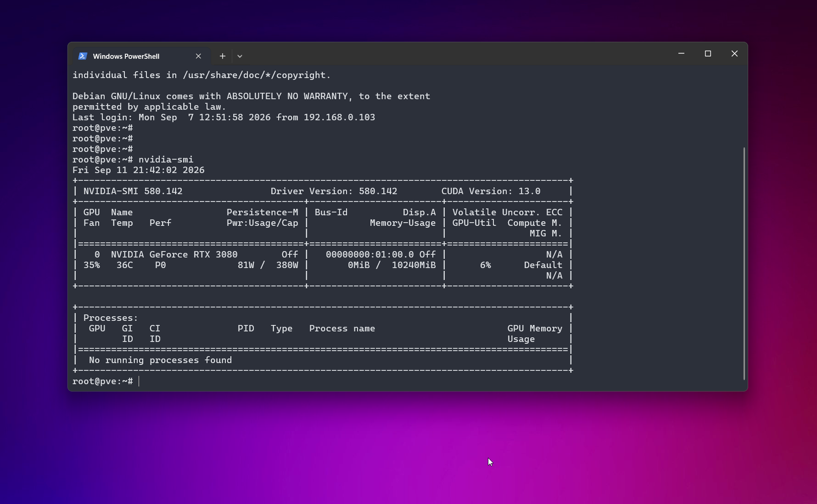This screenshot has height=504, width=817.
Task: Click the '0MiB / 10240MiB' memory value
Action: [x=392, y=265]
